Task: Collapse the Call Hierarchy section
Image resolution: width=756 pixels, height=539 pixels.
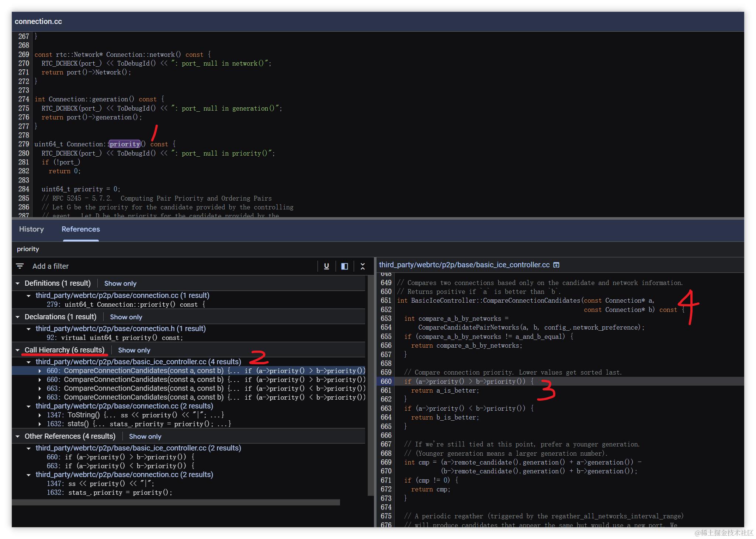Action: pyautogui.click(x=18, y=350)
